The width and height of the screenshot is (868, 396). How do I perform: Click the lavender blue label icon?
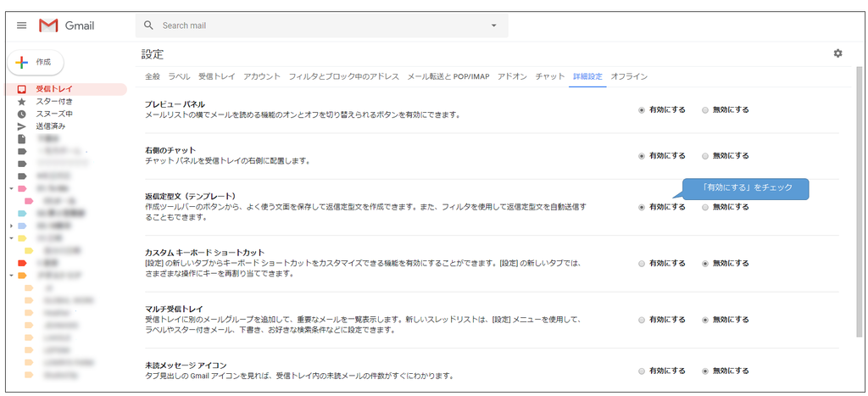click(21, 226)
